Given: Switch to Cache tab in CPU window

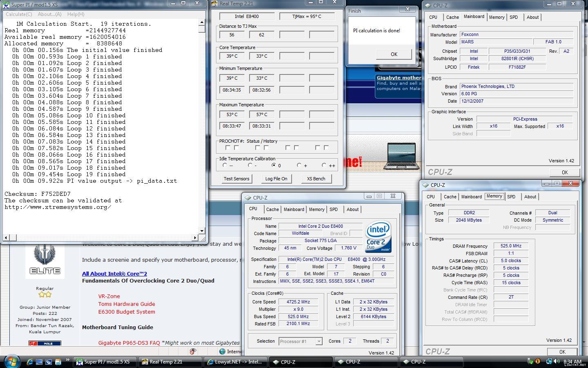Looking at the screenshot, I should tap(272, 209).
